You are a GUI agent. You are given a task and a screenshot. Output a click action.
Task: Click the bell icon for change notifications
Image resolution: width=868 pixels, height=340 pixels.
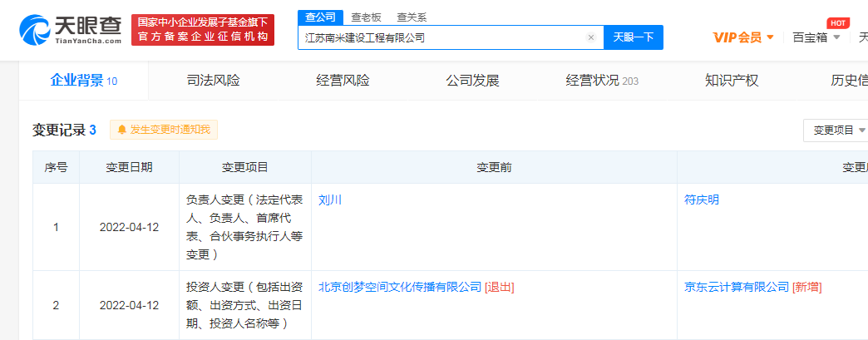pyautogui.click(x=122, y=130)
